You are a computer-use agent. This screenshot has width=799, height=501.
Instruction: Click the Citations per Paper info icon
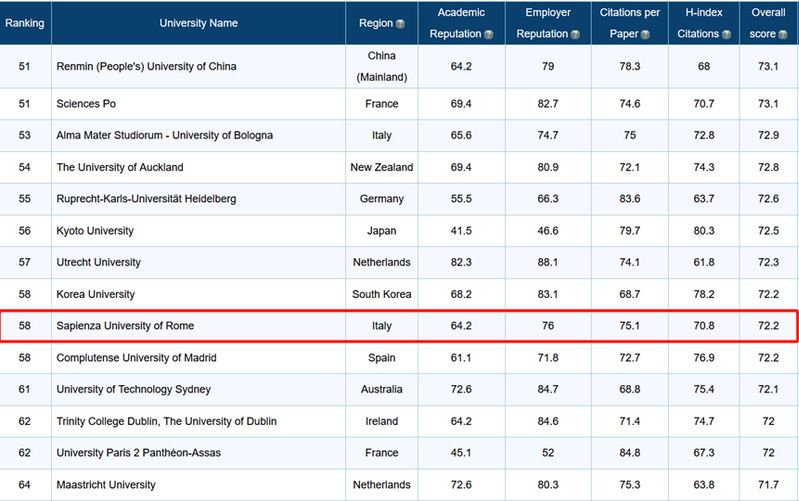tap(645, 34)
